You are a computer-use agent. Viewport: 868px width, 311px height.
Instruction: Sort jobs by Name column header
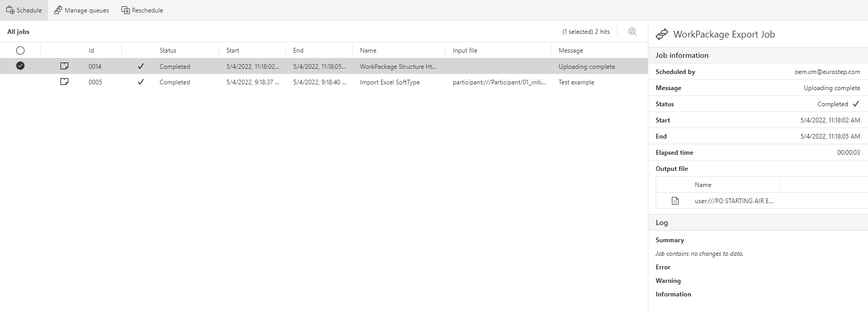[x=368, y=51]
